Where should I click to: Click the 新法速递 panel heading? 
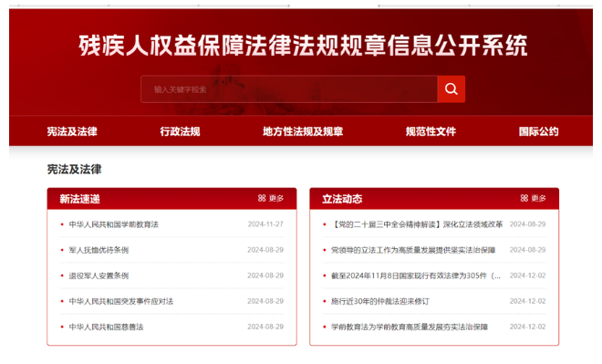pyautogui.click(x=80, y=199)
